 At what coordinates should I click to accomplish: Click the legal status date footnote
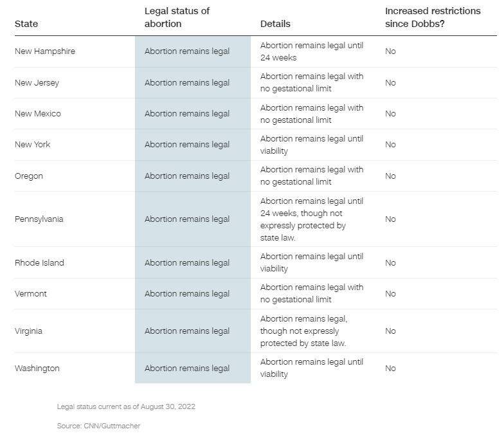click(x=126, y=406)
